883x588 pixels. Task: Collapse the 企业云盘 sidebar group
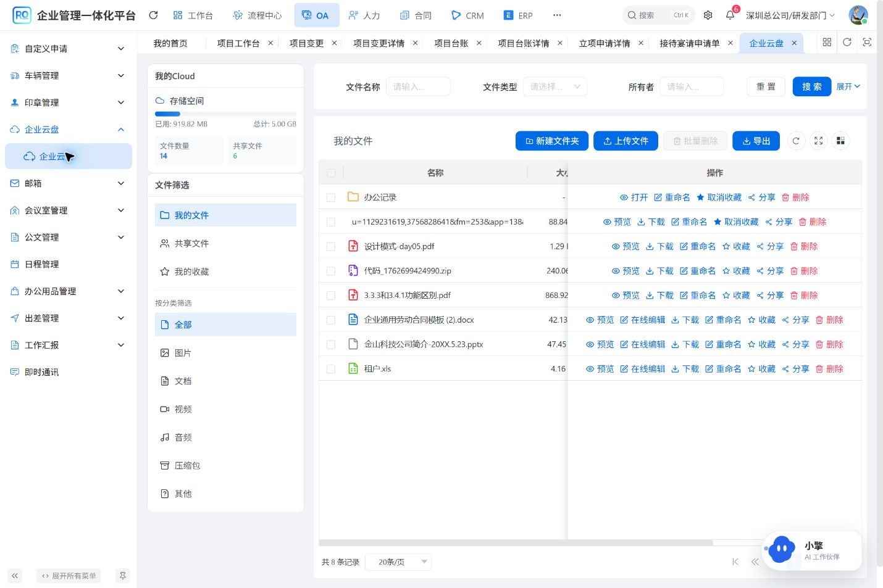point(68,129)
